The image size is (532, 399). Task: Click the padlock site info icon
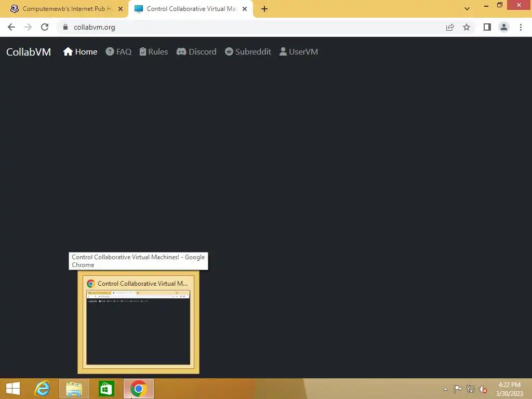[x=65, y=27]
